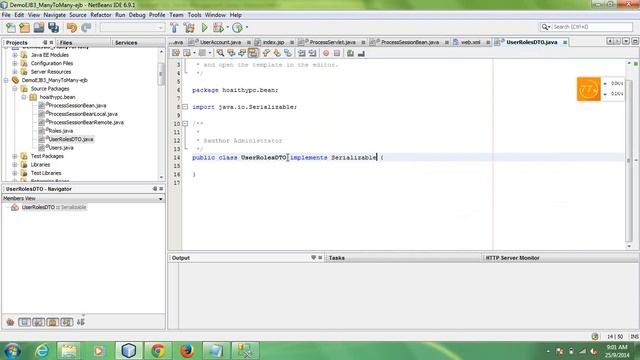Expand the Server Resources node
Screen dimensions: 640x360
15,72
